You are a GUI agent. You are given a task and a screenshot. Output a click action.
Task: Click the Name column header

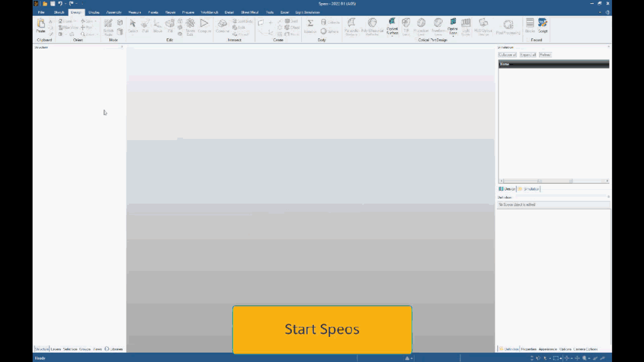553,64
